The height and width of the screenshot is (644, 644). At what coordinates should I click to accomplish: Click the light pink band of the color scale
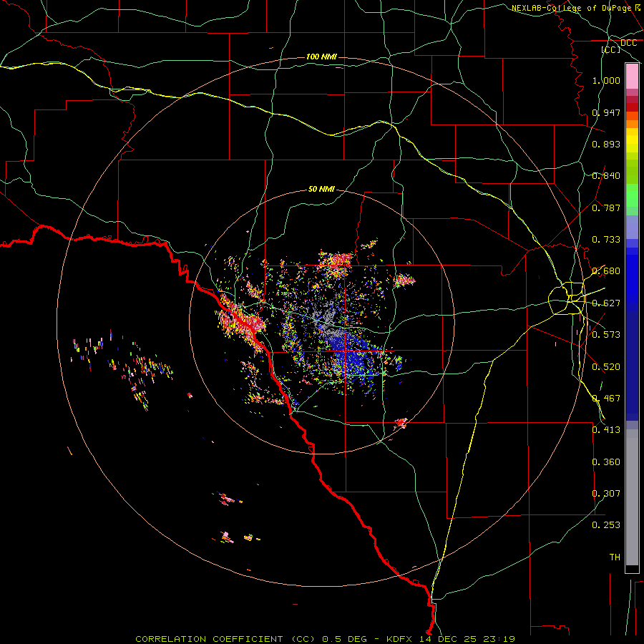(x=632, y=77)
